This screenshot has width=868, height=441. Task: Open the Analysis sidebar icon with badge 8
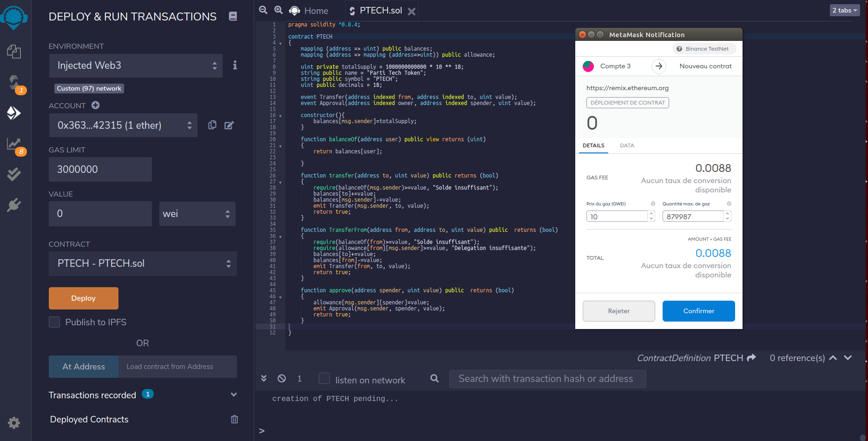point(14,144)
